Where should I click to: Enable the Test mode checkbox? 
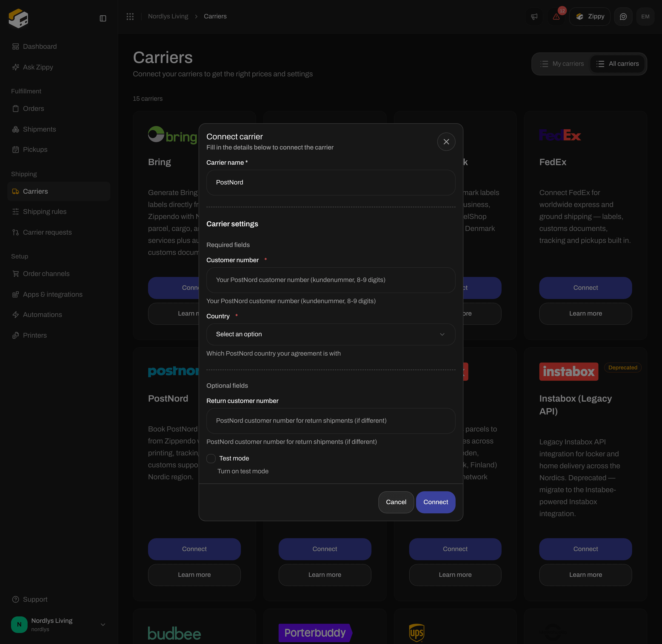coord(211,458)
